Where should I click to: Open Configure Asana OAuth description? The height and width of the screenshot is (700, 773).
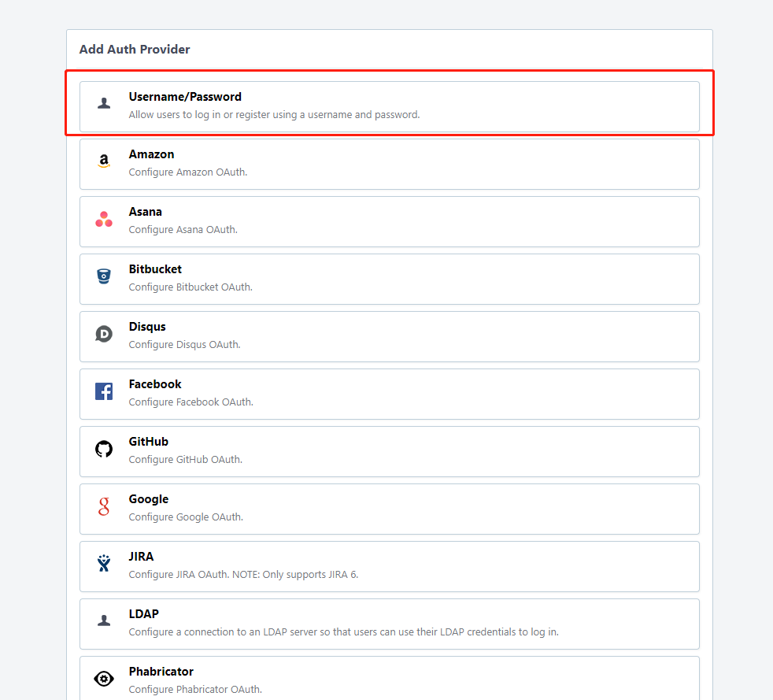coord(183,230)
